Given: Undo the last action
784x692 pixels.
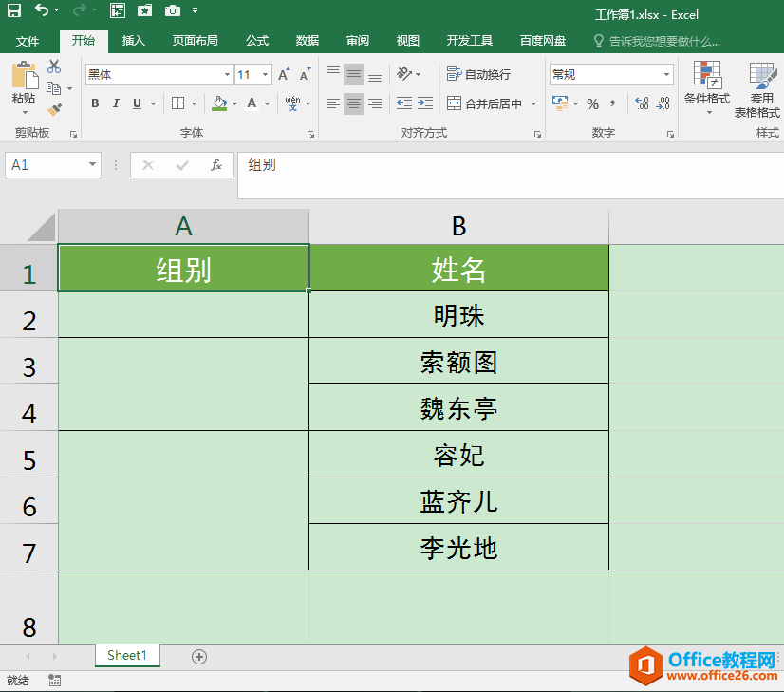Looking at the screenshot, I should 42,9.
